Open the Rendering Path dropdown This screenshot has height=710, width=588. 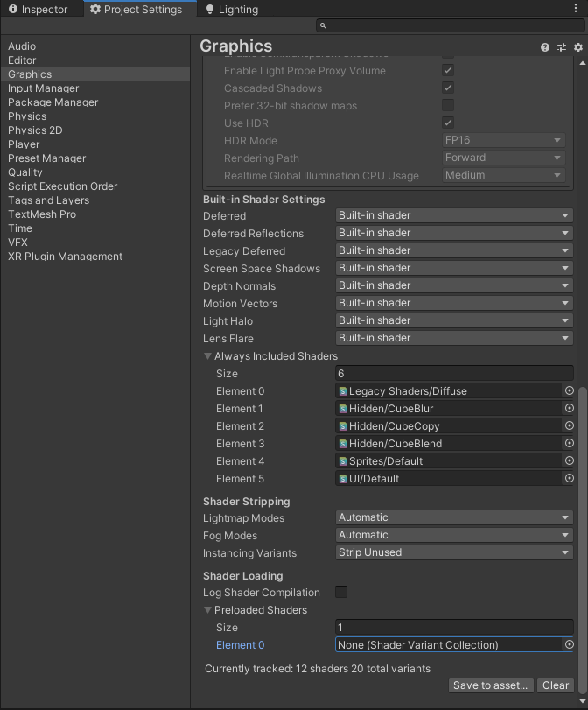click(x=503, y=158)
